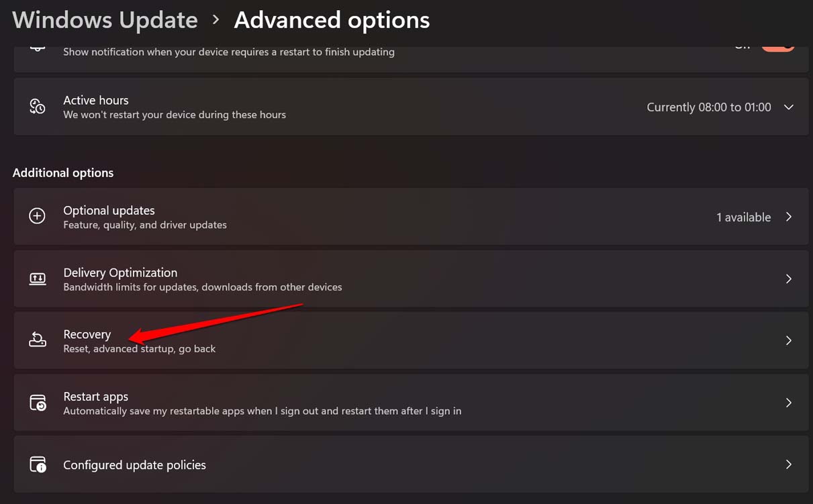Click the Advanced options page heading
The image size is (813, 504).
click(332, 20)
